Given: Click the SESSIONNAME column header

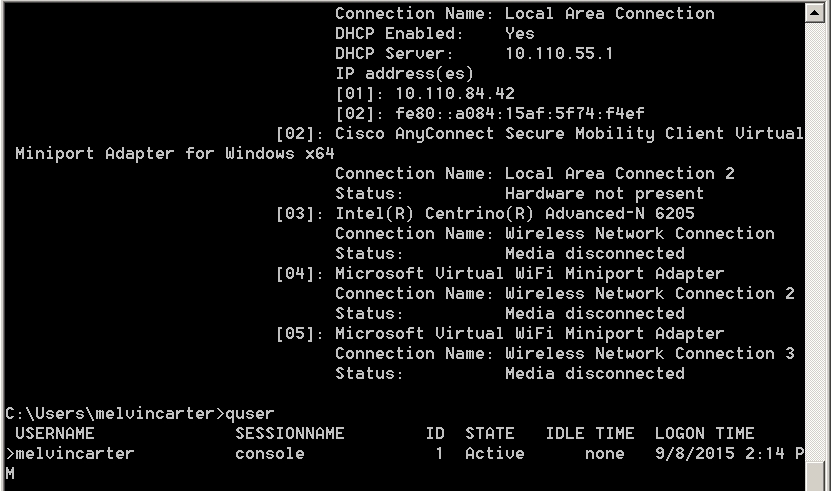Looking at the screenshot, I should click(x=290, y=433).
